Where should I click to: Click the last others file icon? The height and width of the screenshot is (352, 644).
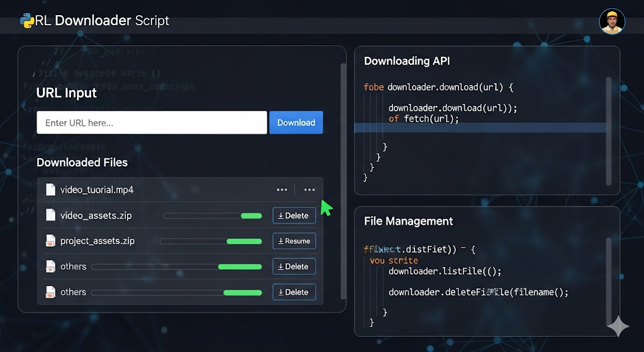tap(50, 292)
